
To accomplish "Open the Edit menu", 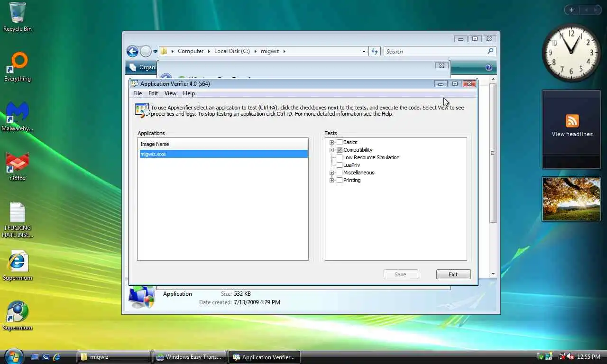I will click(153, 93).
